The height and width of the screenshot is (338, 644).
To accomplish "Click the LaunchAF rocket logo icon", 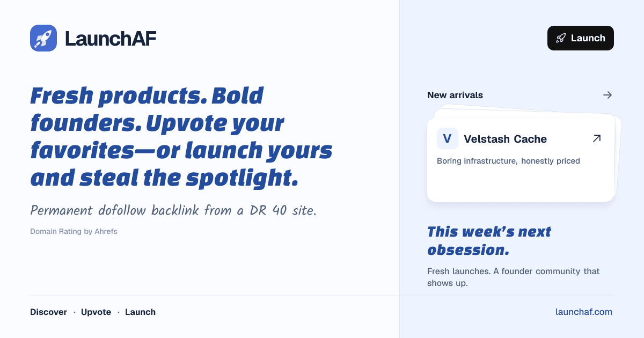I will point(43,38).
